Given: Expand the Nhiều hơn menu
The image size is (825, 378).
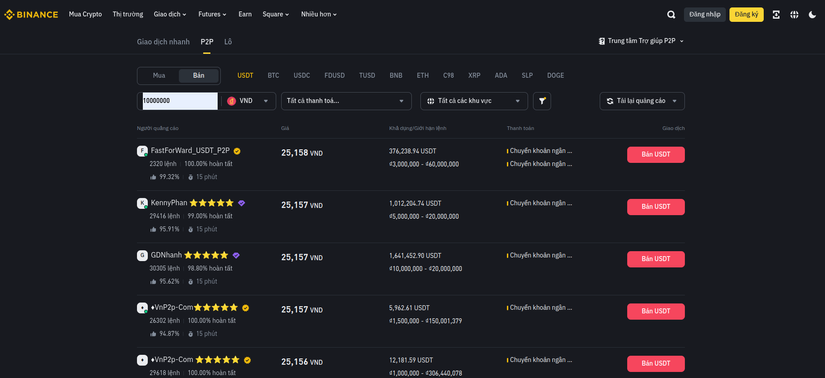Looking at the screenshot, I should [x=319, y=14].
